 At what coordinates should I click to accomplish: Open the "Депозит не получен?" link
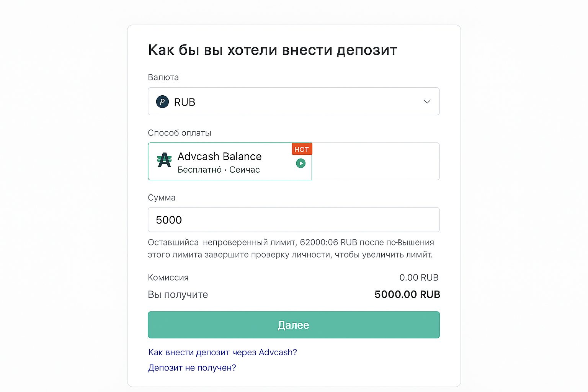(192, 368)
